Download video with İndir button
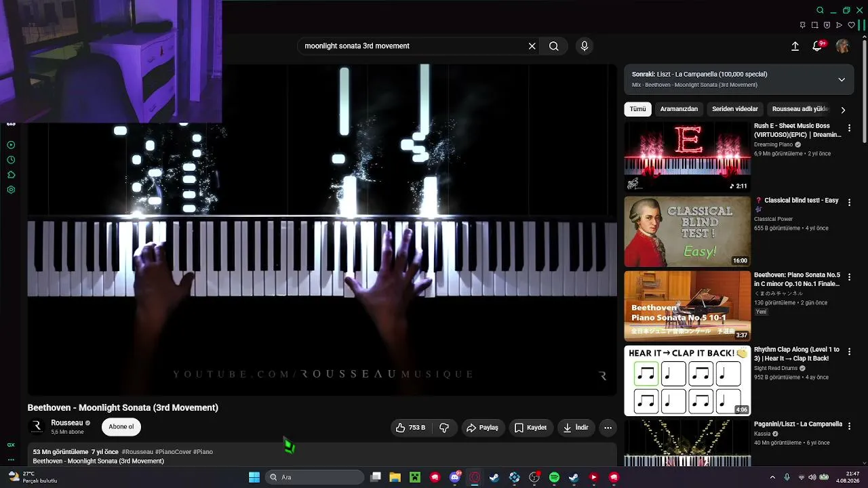Screen dimensions: 868x488 click(576, 428)
